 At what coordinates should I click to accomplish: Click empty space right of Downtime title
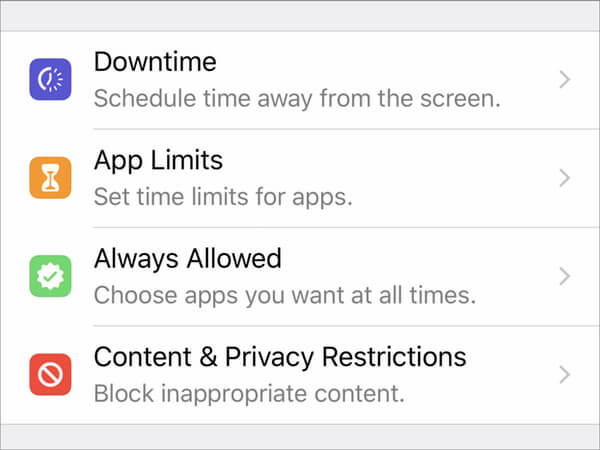(x=380, y=62)
